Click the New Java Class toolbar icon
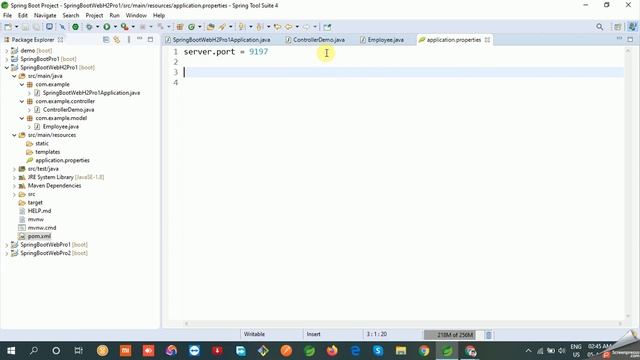The image size is (640, 360). coord(191,27)
